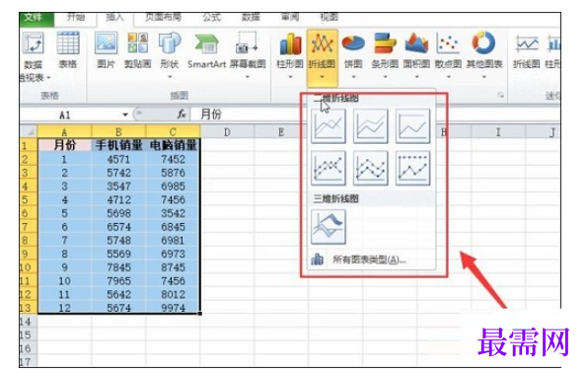Switch to the 页面布局 (Page Layout) tab

pos(163,17)
